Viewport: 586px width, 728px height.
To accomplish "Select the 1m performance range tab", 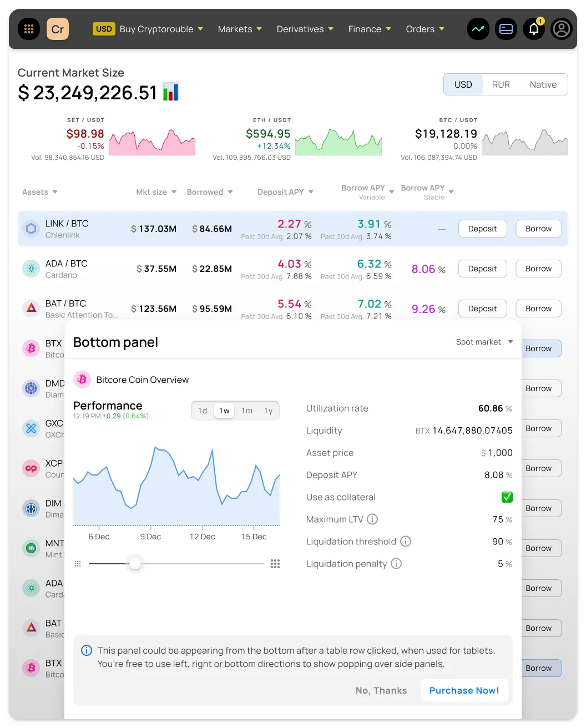I will click(247, 411).
